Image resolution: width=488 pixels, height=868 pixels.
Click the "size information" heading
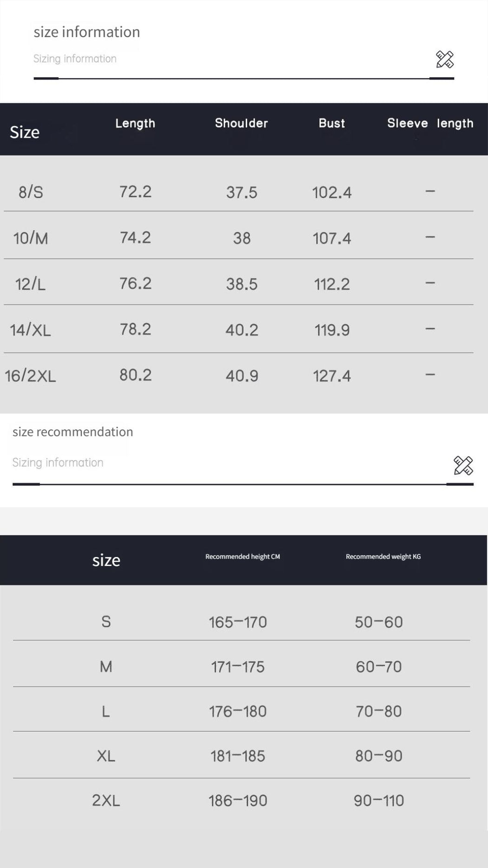[x=86, y=32]
